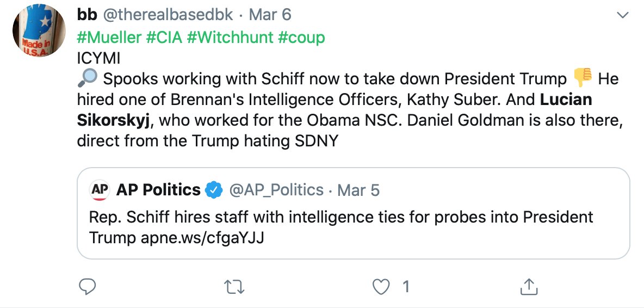Go to the AP Politics account name
The image size is (644, 308).
pyautogui.click(x=158, y=190)
